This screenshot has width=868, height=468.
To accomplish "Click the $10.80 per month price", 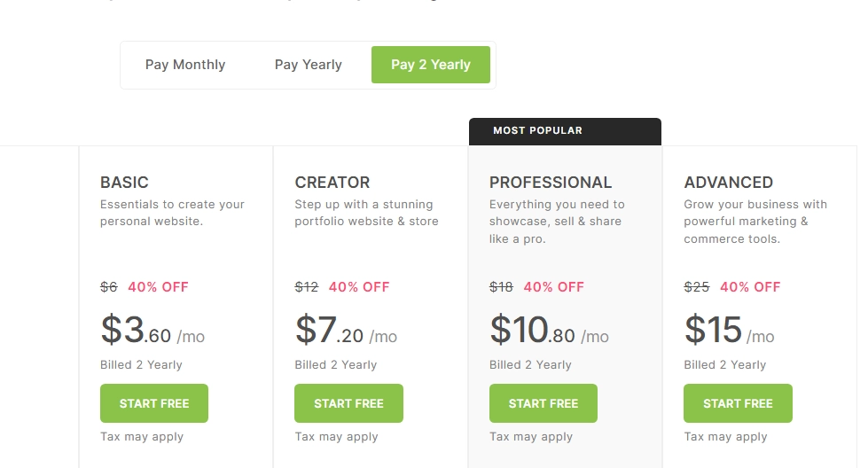I will 549,330.
